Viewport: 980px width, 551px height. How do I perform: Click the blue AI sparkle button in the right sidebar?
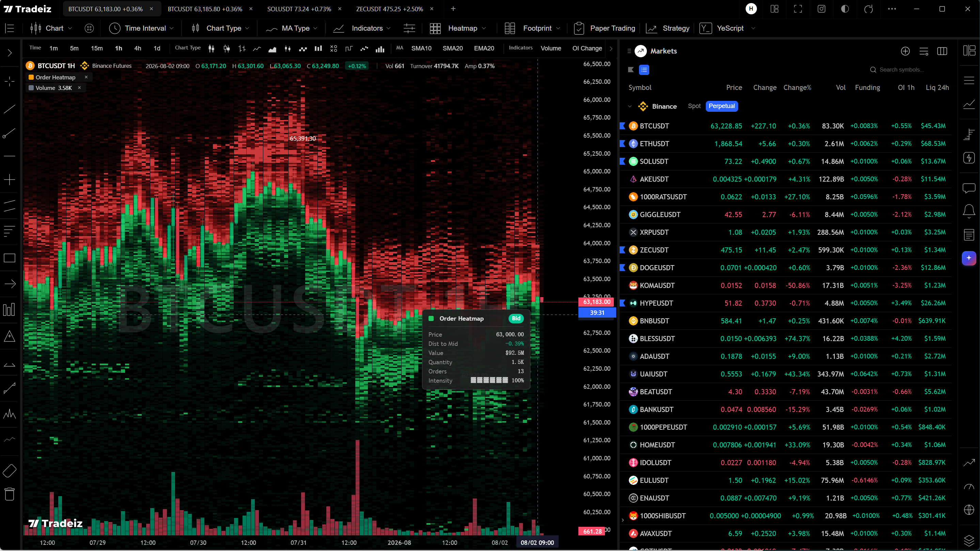[969, 258]
